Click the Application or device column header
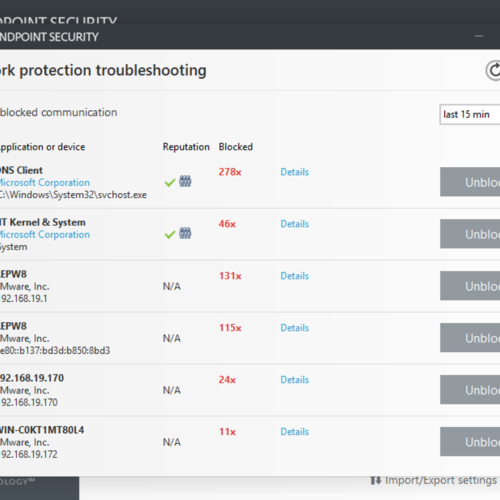This screenshot has width=500, height=500. coord(42,147)
